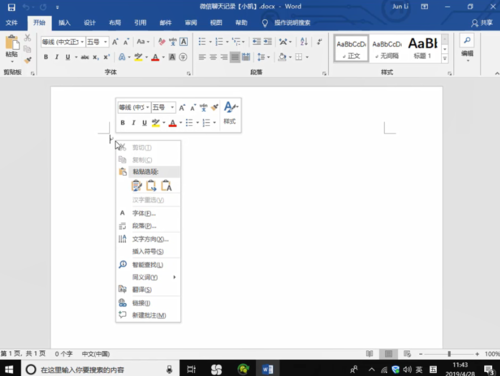Select the Heading 1 style
This screenshot has width=500, height=376.
[423, 49]
